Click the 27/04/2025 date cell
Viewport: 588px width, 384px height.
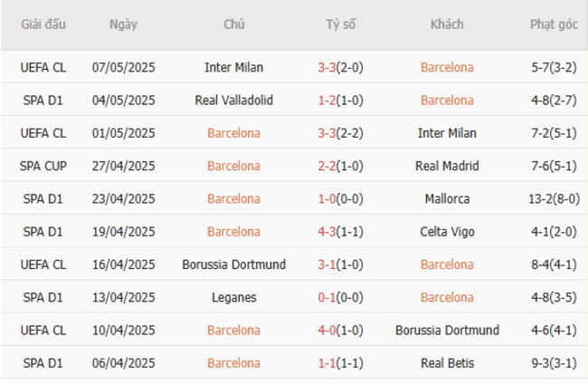(x=123, y=166)
